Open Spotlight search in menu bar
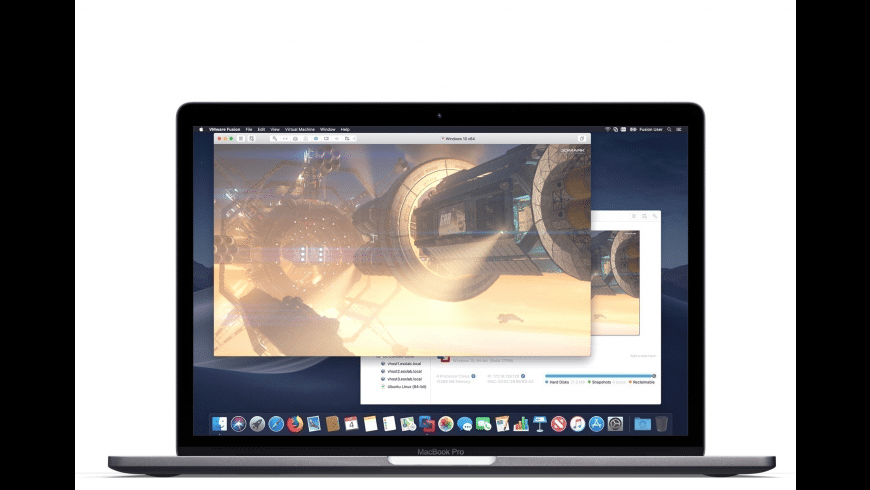This screenshot has width=870, height=490. coord(670,129)
